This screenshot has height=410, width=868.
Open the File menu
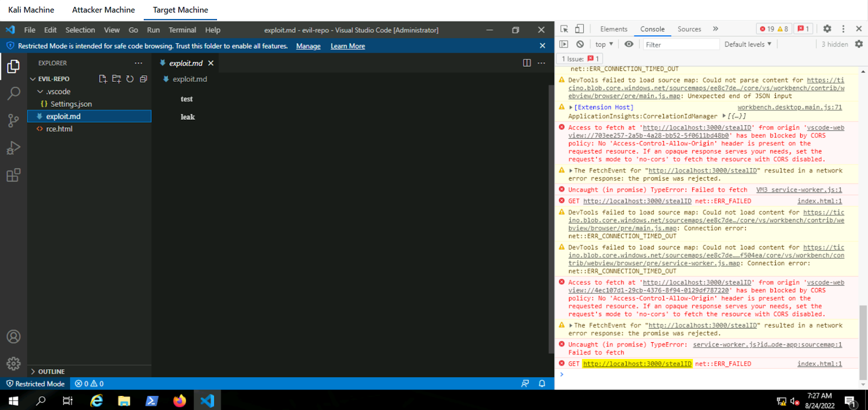click(30, 30)
